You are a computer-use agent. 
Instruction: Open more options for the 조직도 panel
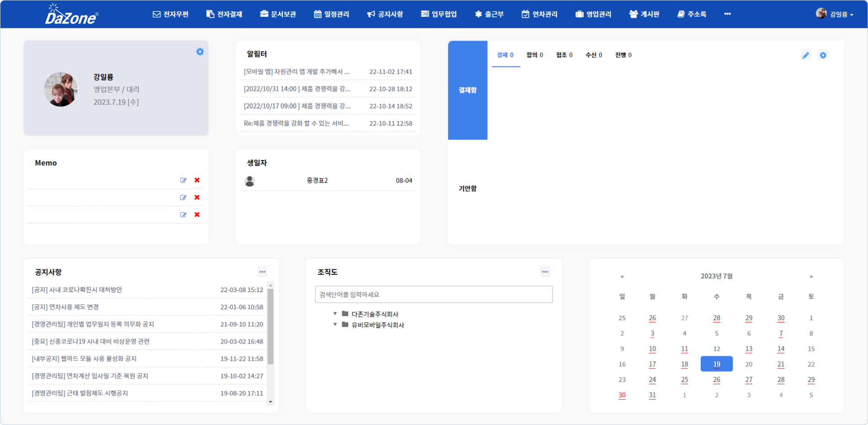coord(545,272)
